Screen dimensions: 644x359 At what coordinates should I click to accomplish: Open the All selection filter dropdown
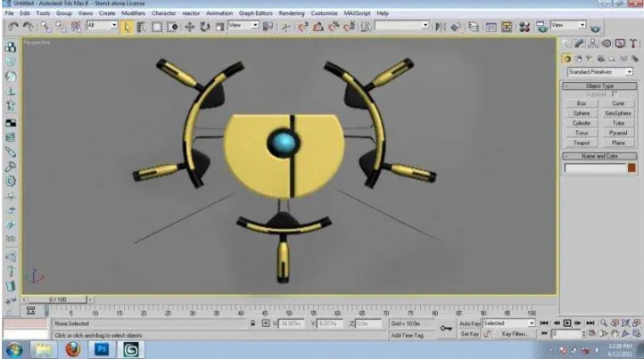tap(103, 26)
